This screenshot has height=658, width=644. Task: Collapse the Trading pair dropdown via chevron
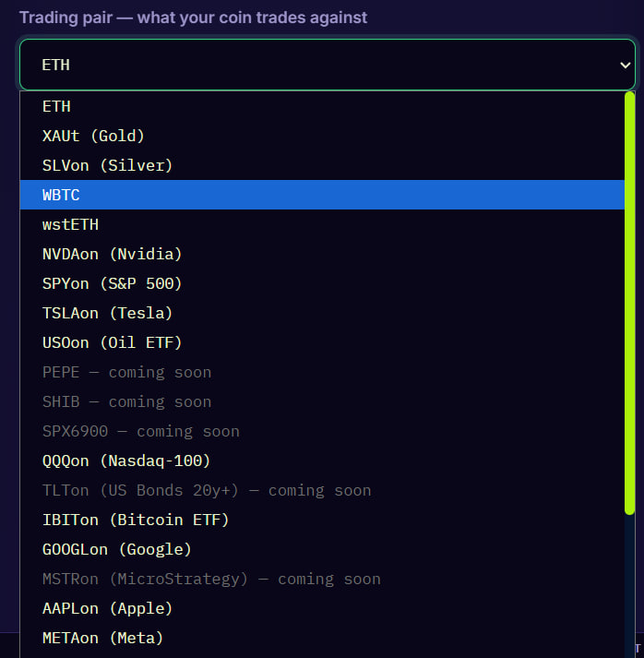[626, 65]
